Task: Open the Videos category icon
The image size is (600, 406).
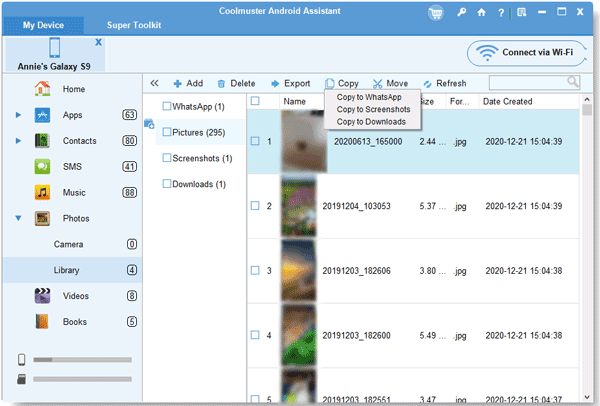Action: coord(42,296)
